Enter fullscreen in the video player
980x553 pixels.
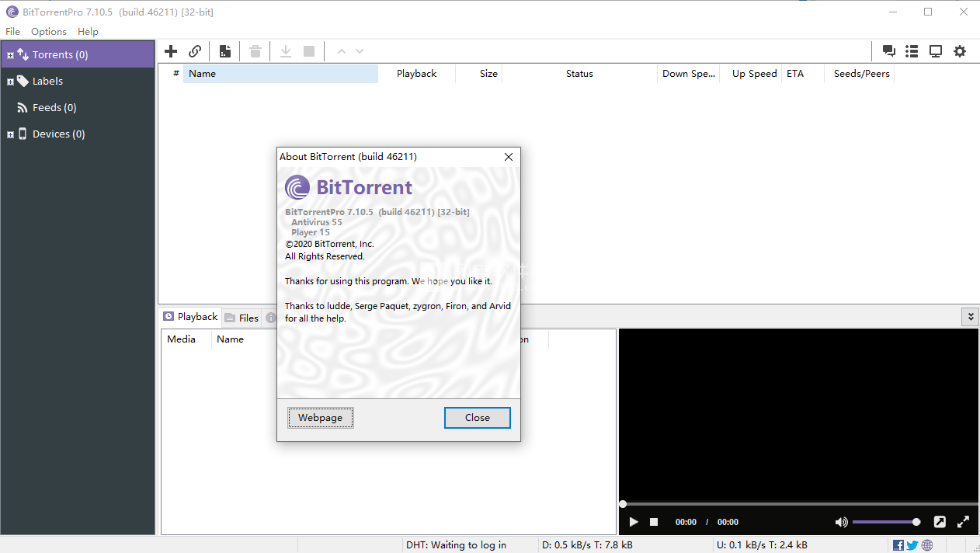point(963,522)
